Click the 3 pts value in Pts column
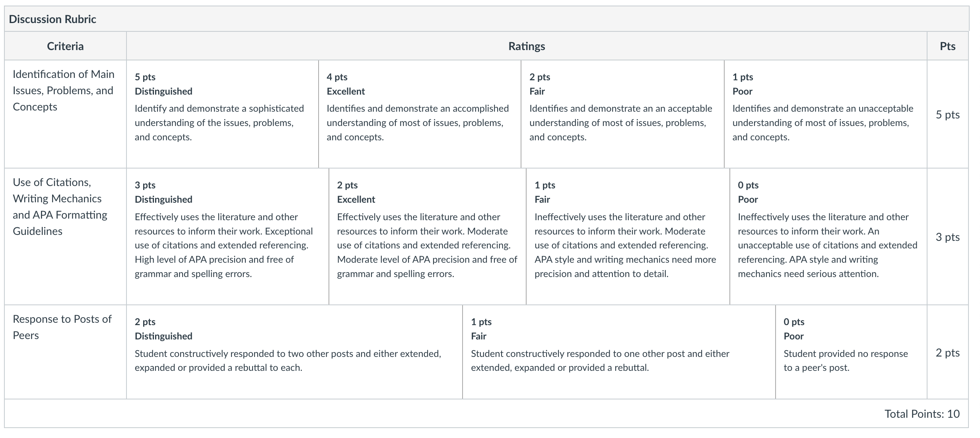Screen dimensions: 980x438 point(947,237)
